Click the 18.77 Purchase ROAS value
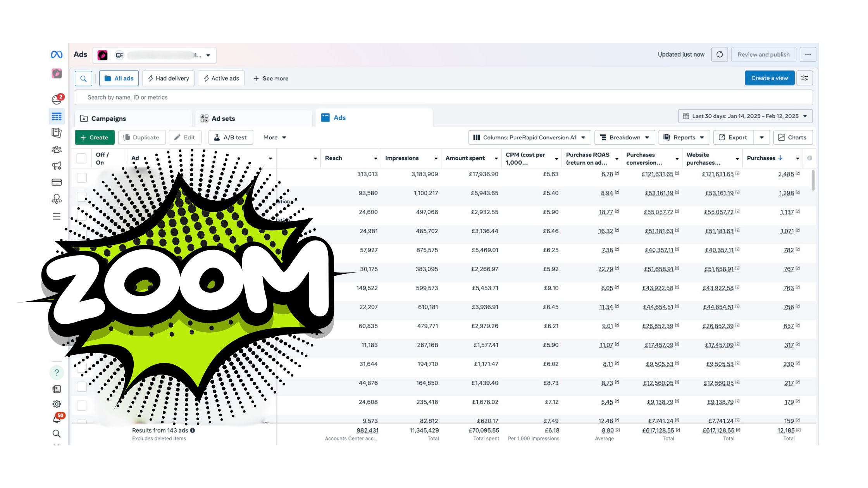The height and width of the screenshot is (488, 868). [606, 212]
